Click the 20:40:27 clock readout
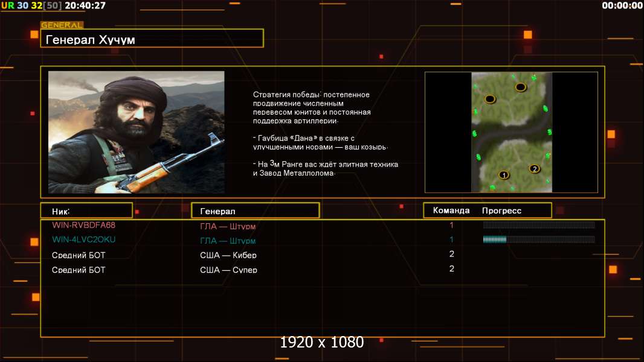 point(85,5)
